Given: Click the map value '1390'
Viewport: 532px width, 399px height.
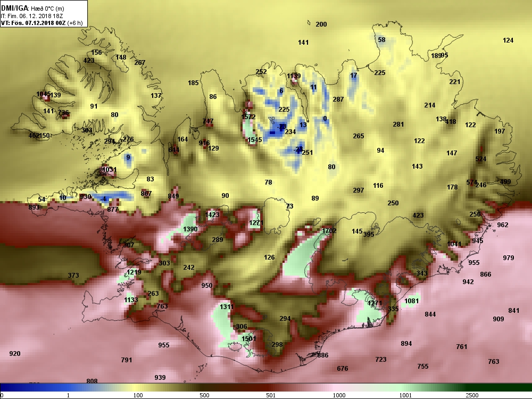Looking at the screenshot, I should pos(190,229).
